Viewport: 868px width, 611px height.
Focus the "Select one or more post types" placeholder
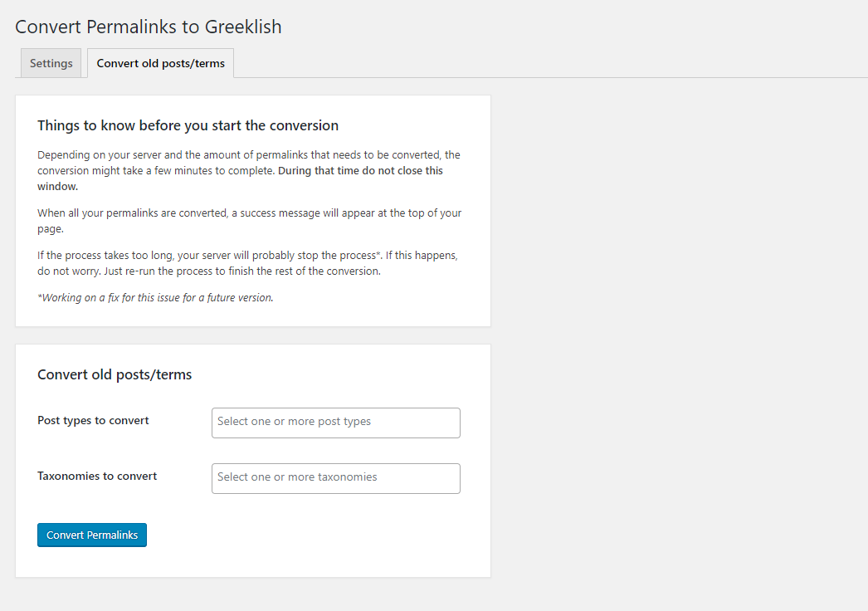tap(294, 422)
